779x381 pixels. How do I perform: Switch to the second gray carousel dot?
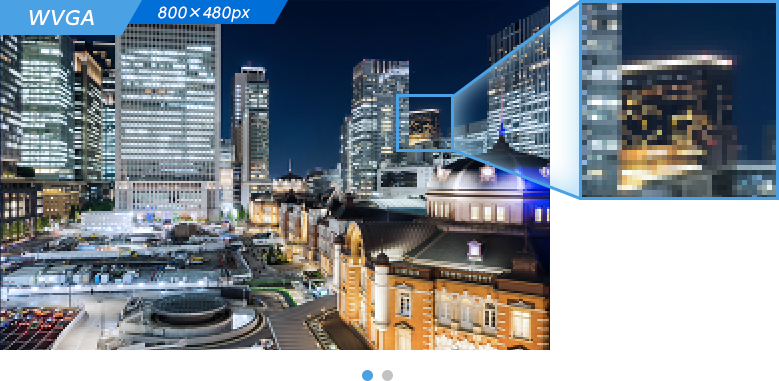[x=388, y=375]
